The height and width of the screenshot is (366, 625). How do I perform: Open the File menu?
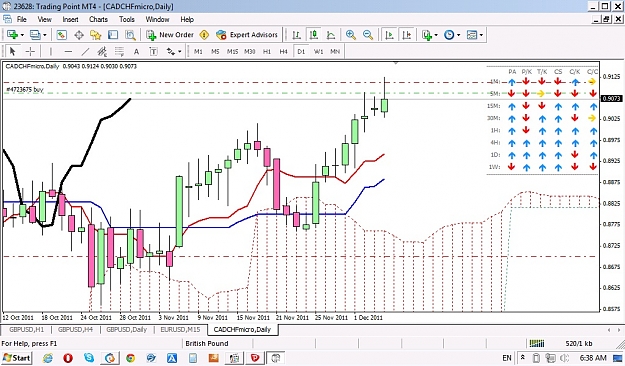tap(22, 19)
